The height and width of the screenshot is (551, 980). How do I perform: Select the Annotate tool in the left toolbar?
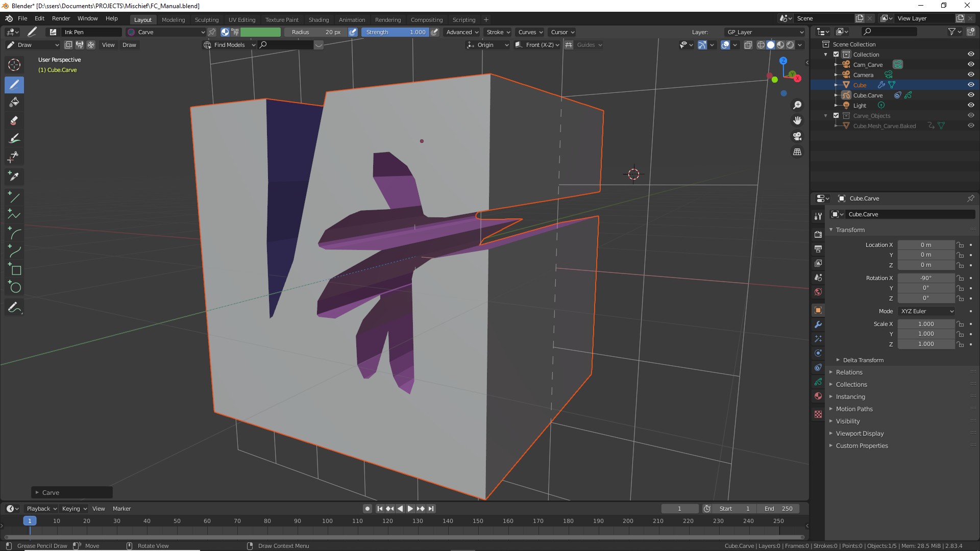point(14,308)
